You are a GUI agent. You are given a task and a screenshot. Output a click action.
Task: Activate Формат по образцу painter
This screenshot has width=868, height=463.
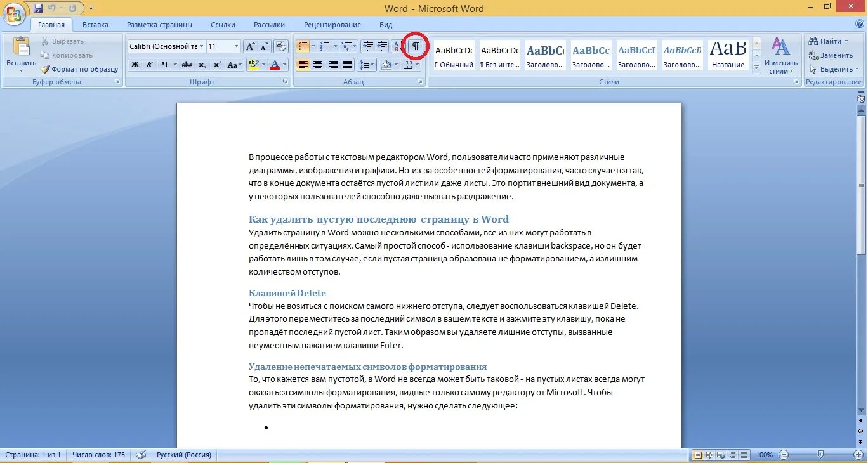79,69
